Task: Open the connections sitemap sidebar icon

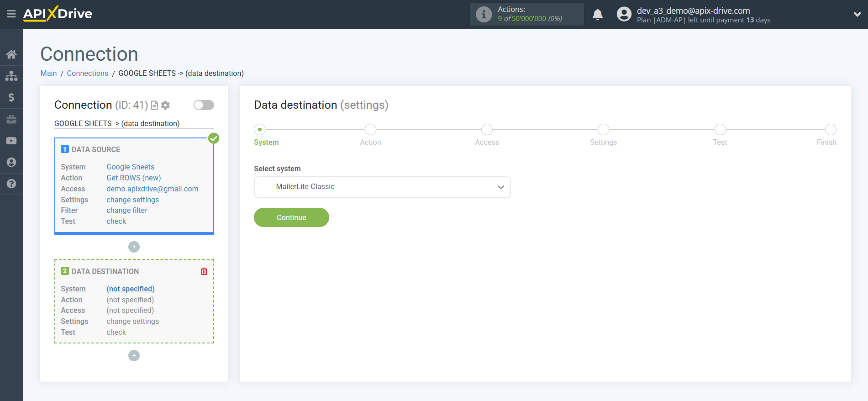Action: point(11,76)
